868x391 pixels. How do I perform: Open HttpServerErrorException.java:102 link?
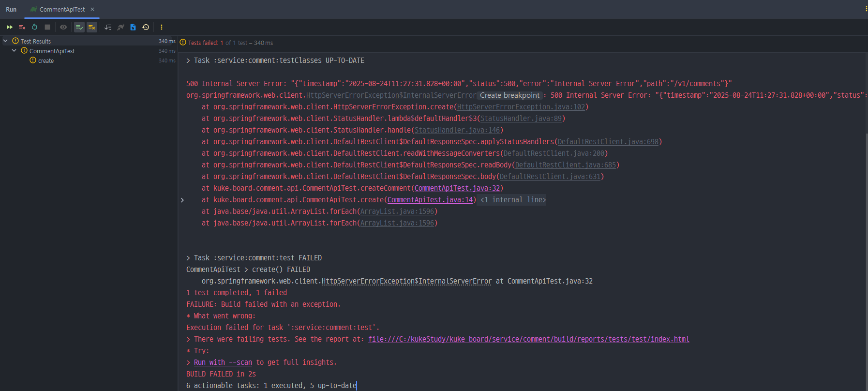click(521, 107)
